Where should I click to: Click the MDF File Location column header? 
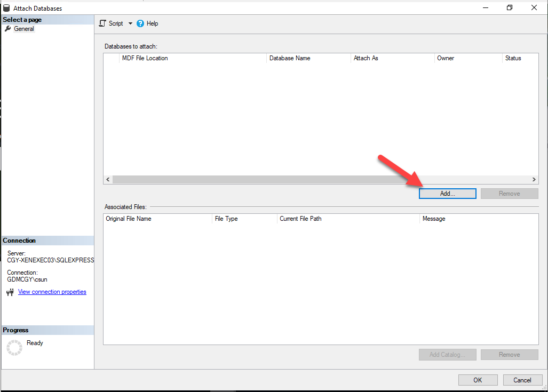[145, 58]
